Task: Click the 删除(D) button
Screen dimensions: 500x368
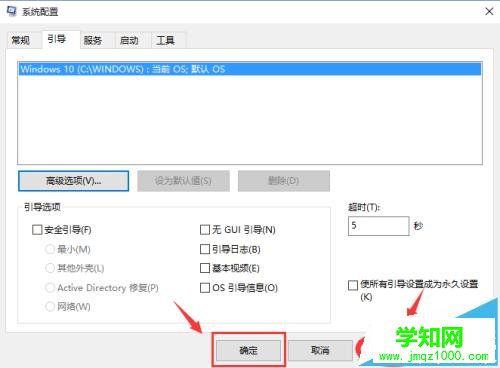Action: (284, 181)
